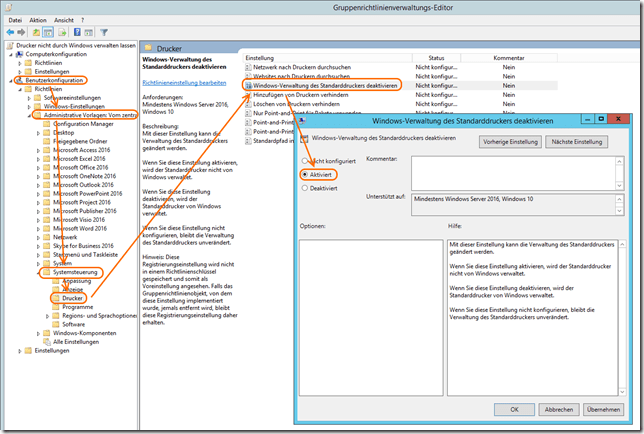
Task: Click the Back arrow in the toolbar
Action: coord(11,32)
